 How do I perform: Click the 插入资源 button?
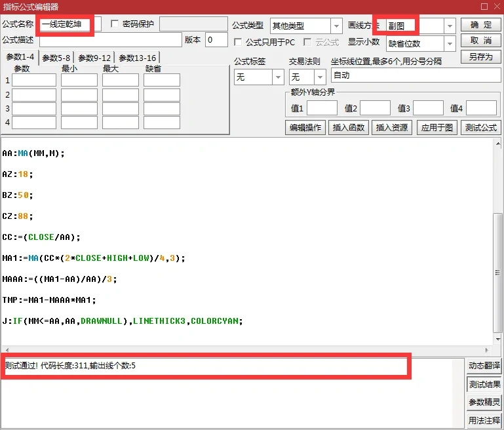pos(392,128)
